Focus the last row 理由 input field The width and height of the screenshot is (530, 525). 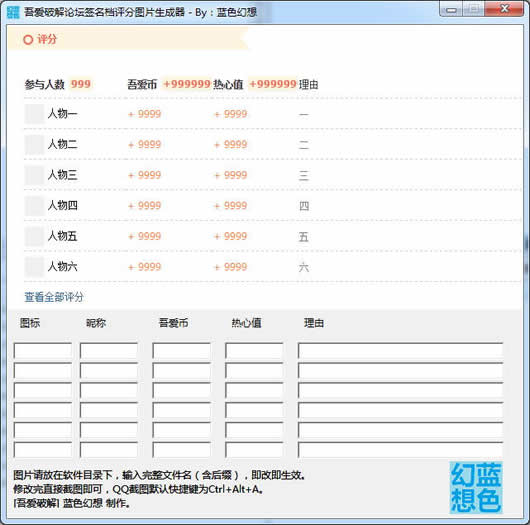tap(400, 450)
